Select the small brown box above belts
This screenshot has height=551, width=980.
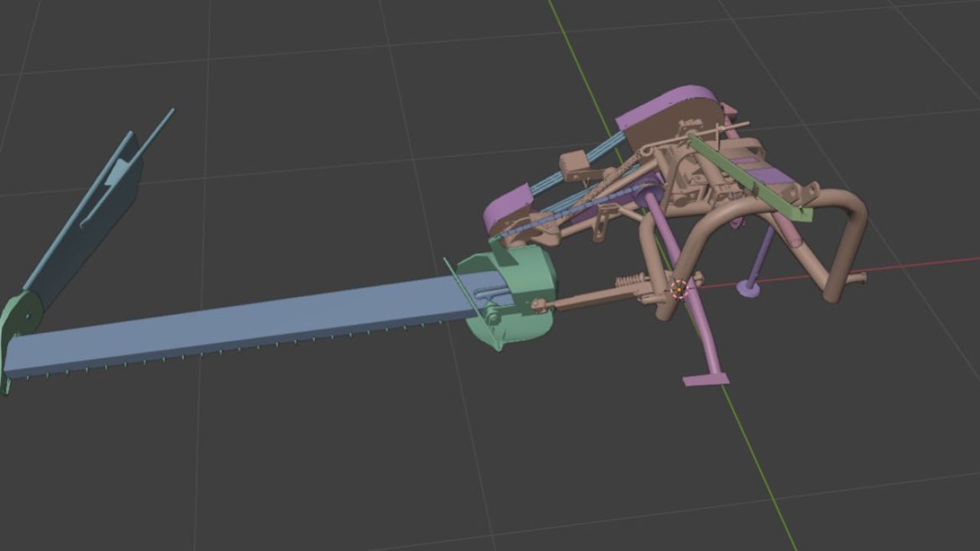[x=576, y=163]
